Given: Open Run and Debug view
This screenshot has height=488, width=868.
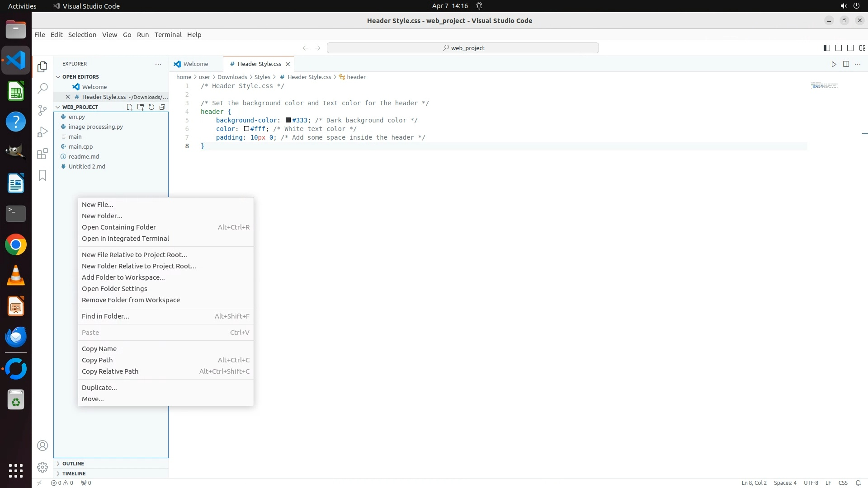Looking at the screenshot, I should (42, 132).
